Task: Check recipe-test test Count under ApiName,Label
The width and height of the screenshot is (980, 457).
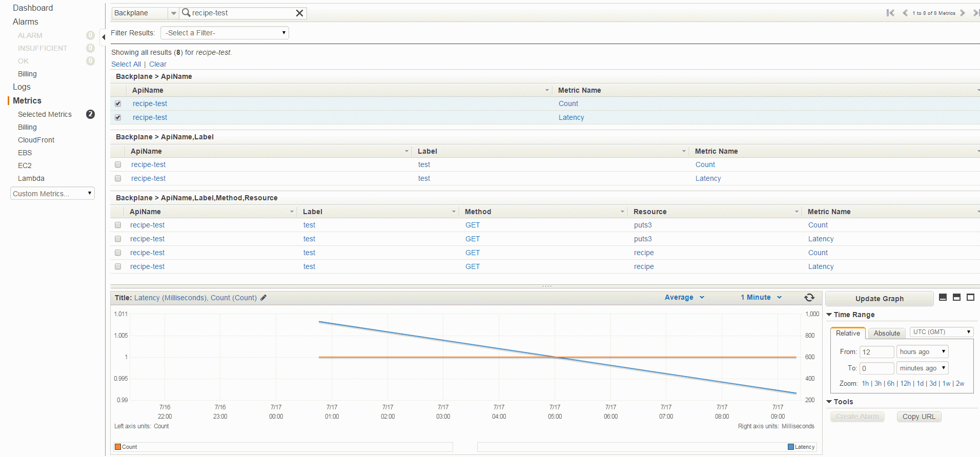Action: pos(118,164)
